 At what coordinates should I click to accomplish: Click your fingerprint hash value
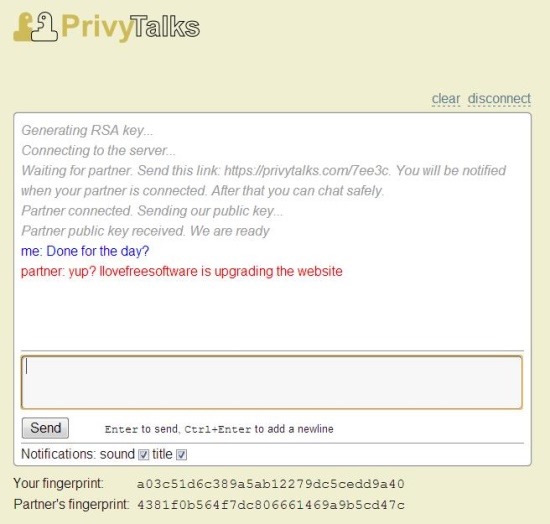(x=270, y=484)
